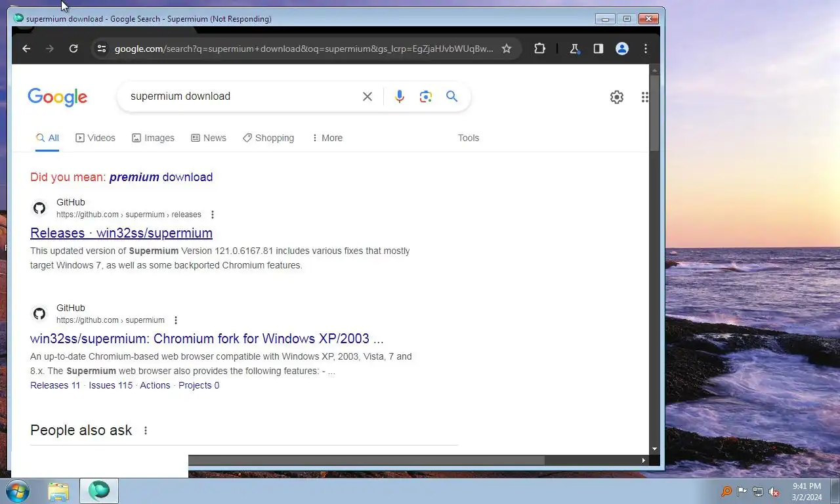Click the magnifier tray icon
840x504 pixels.
click(x=726, y=492)
